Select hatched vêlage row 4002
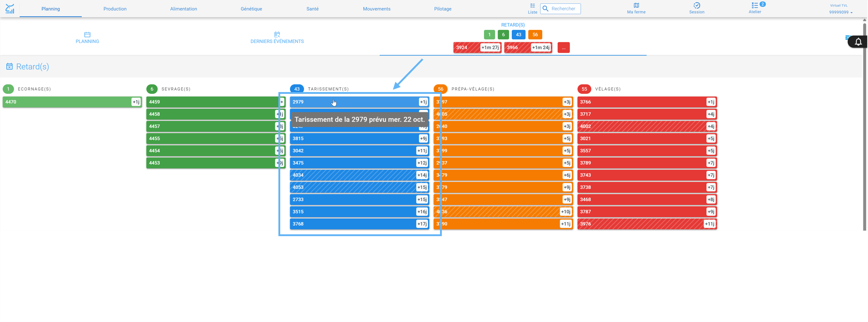 click(647, 126)
